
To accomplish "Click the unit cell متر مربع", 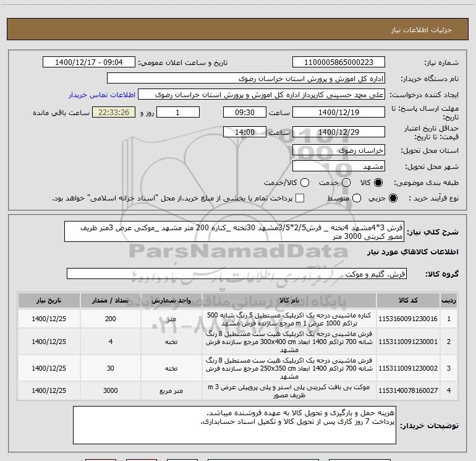I will tap(171, 391).
